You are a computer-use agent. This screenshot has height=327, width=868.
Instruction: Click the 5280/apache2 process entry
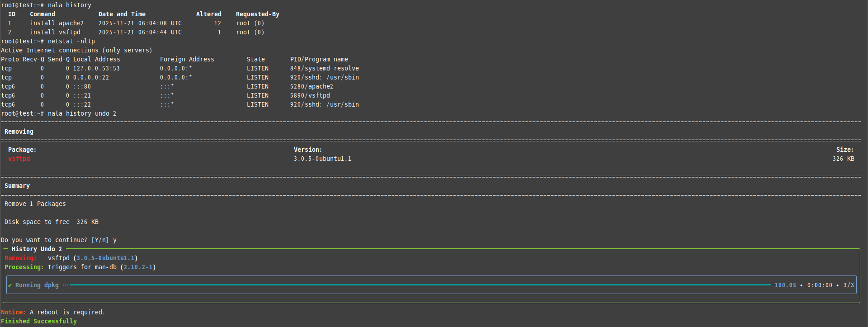pos(311,87)
